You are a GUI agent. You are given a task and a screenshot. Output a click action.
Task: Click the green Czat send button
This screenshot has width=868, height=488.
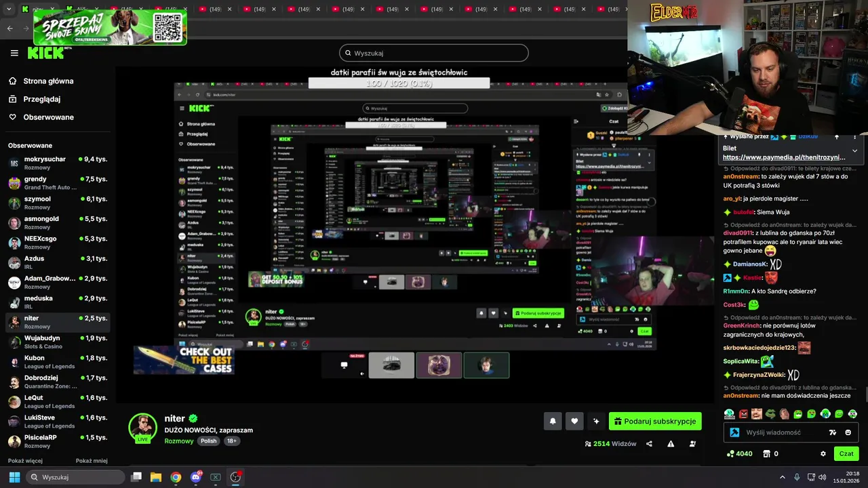pos(846,453)
